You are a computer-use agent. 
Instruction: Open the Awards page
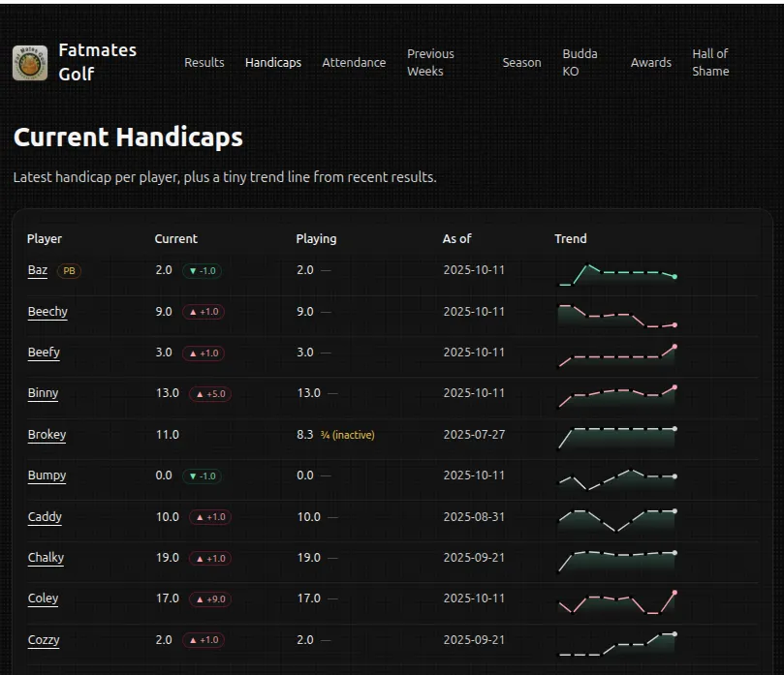tap(650, 63)
